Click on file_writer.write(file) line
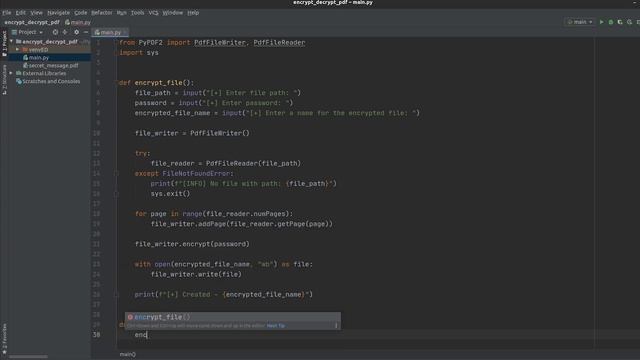640x360 pixels. coord(196,274)
